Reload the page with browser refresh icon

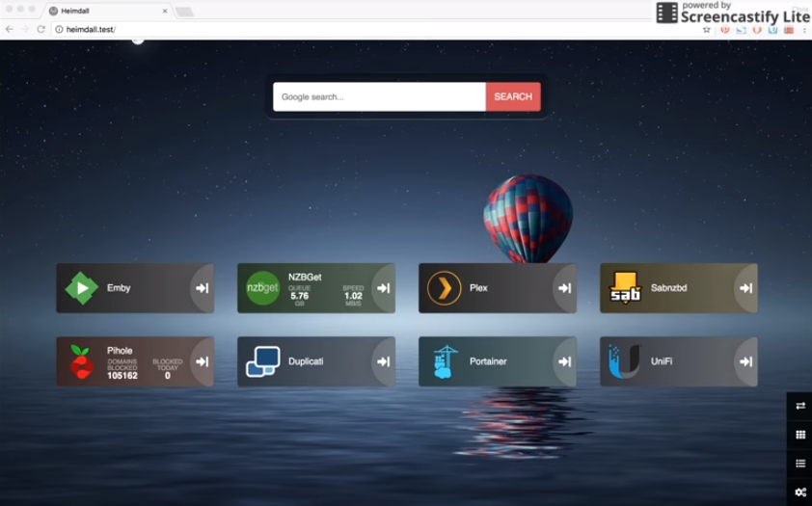41,30
